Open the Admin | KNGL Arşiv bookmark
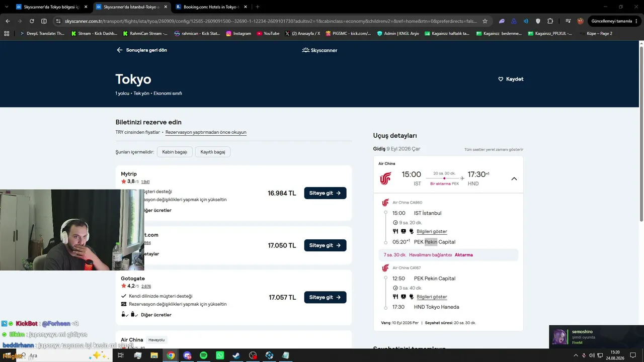Screen dimensions: 644x362 (x=398, y=34)
